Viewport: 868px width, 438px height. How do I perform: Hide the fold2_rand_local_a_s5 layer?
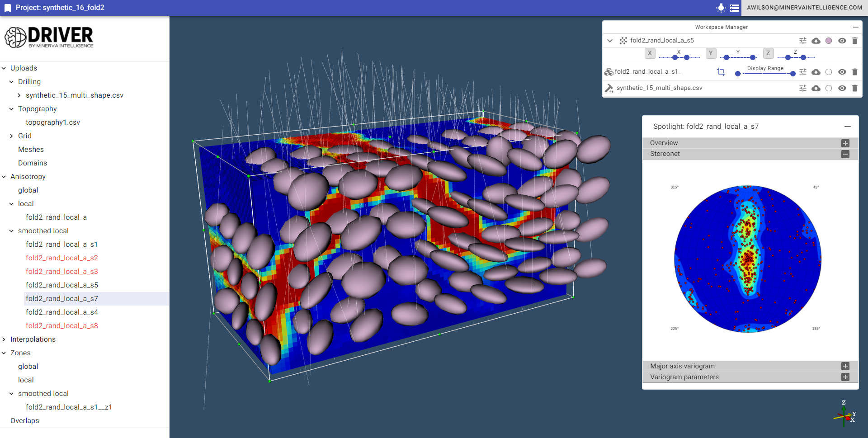pyautogui.click(x=842, y=41)
